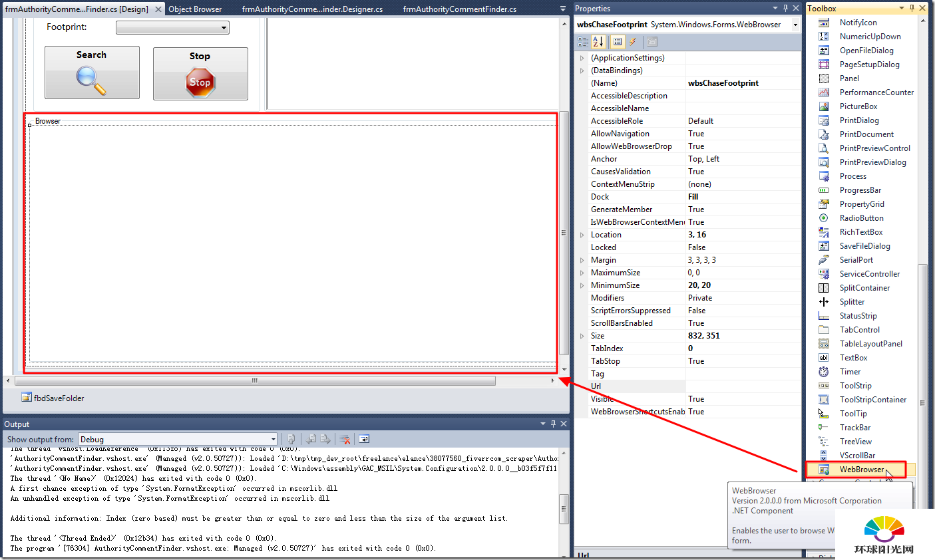Image resolution: width=935 pixels, height=560 pixels.
Task: Expand the Size property node
Action: click(x=582, y=336)
